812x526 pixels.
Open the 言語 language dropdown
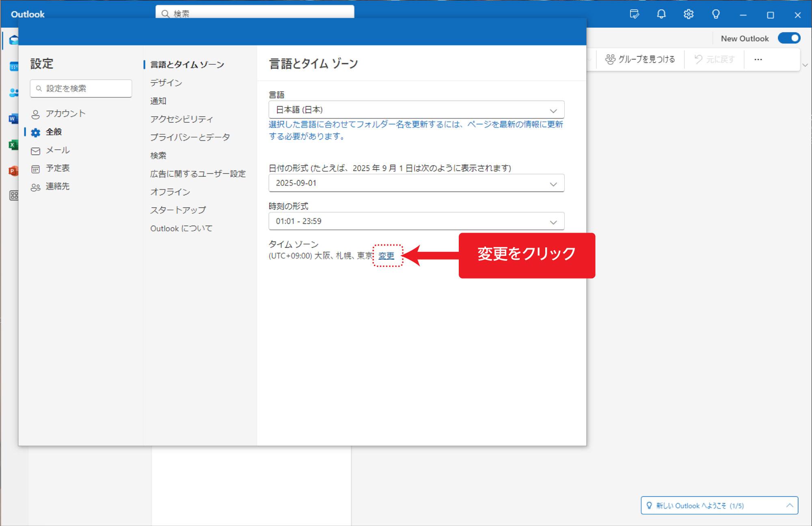[x=416, y=110]
